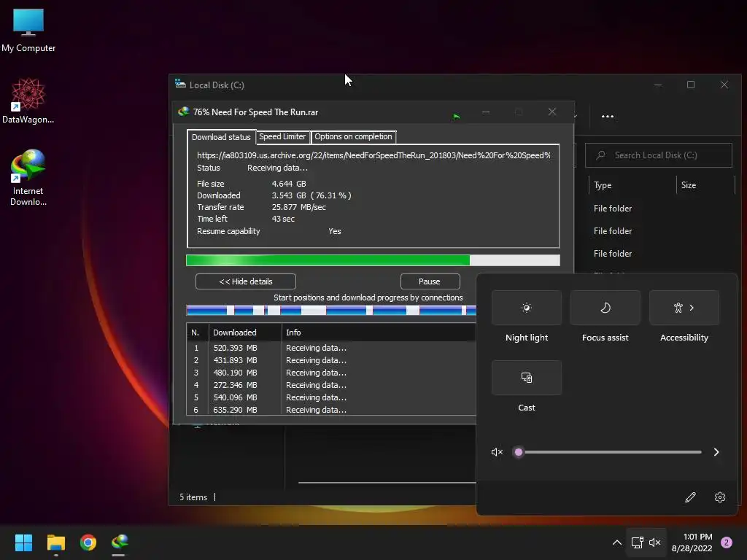This screenshot has height=560, width=747.
Task: Click the main download progress bar
Action: click(373, 260)
